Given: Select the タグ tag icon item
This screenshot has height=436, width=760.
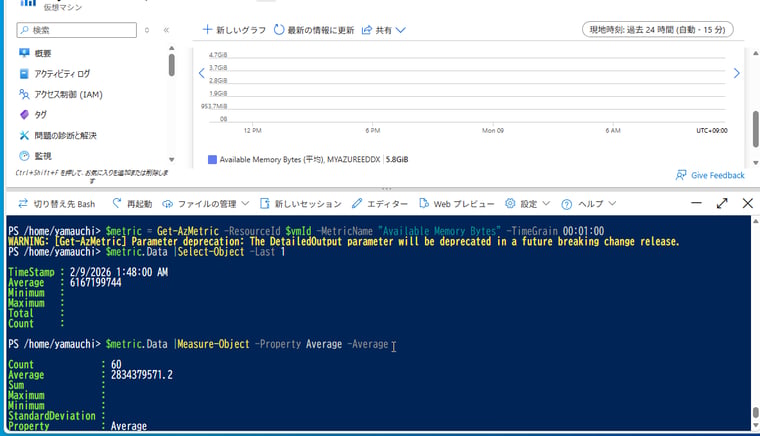Looking at the screenshot, I should (x=25, y=115).
